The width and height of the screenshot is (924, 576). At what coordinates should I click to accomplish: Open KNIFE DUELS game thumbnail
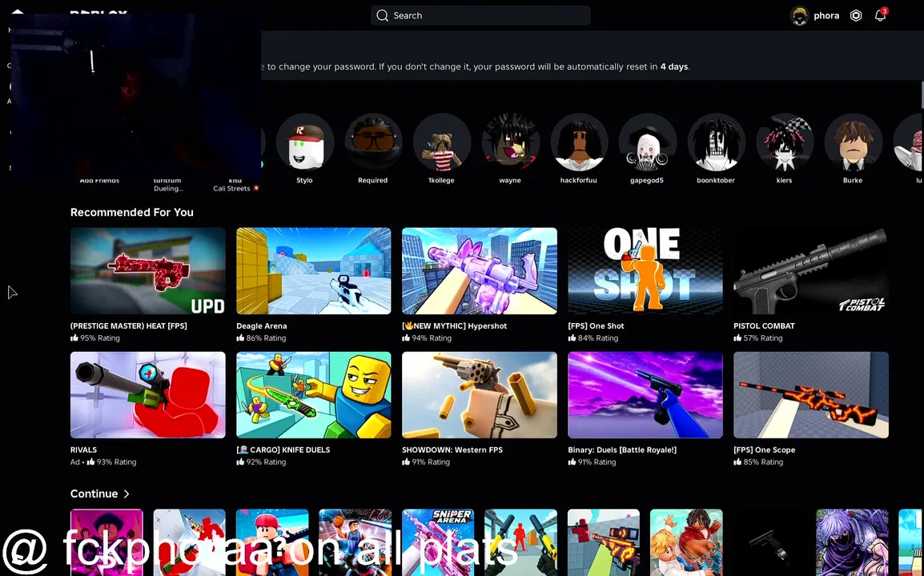(314, 395)
